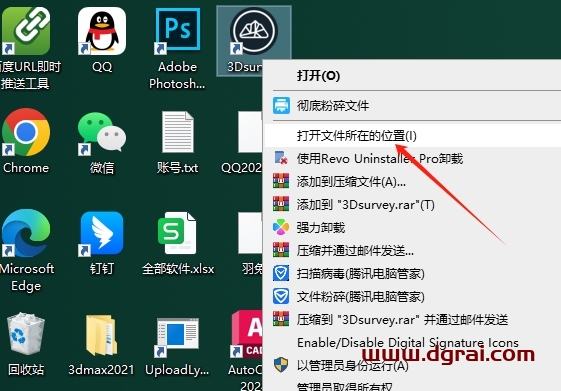Select the Chrome desktop shortcut
The height and width of the screenshot is (391, 561).
coord(26,132)
